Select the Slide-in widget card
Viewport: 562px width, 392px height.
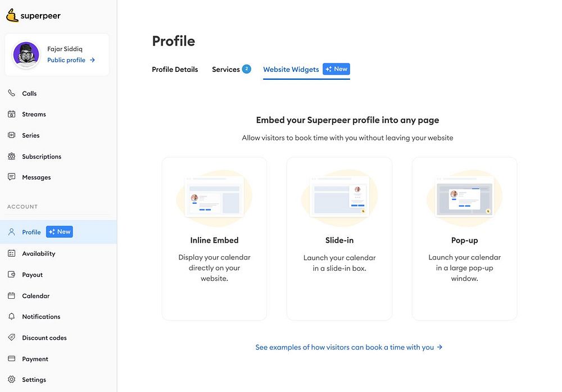[x=339, y=239]
